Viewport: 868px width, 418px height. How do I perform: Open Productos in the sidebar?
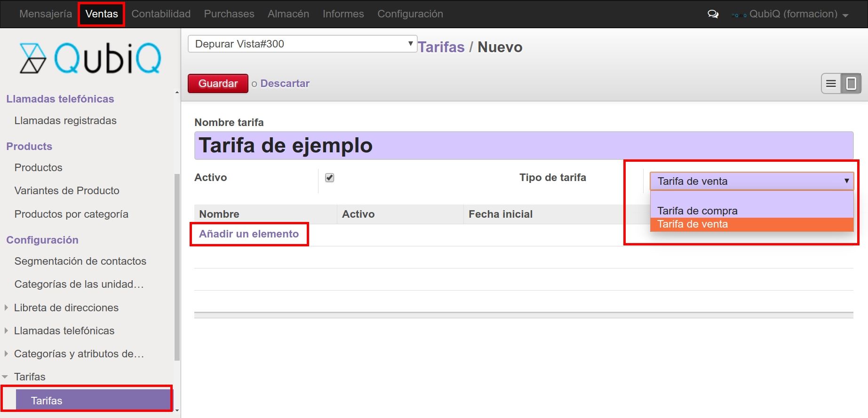38,167
